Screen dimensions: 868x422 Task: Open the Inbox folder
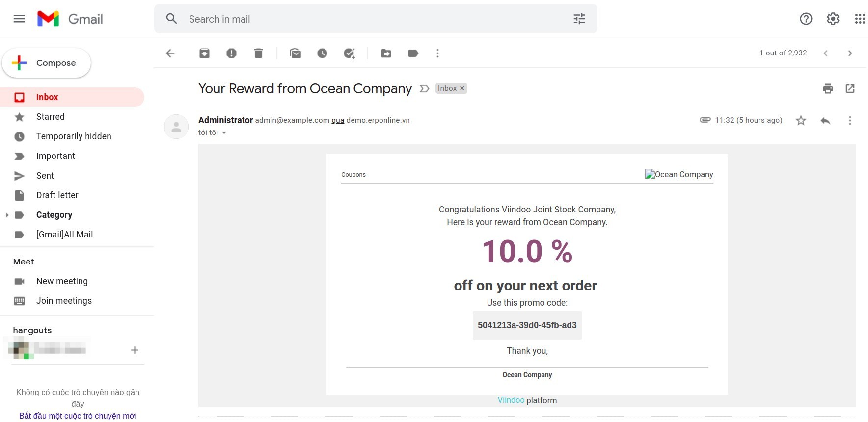[x=72, y=97]
